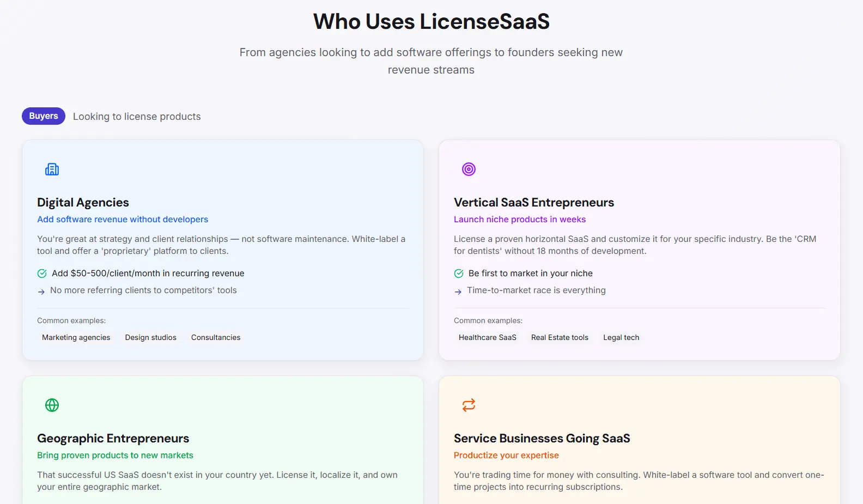Click 'Bring proven products to new markets' subtitle
The height and width of the screenshot is (504, 863).
tap(115, 456)
